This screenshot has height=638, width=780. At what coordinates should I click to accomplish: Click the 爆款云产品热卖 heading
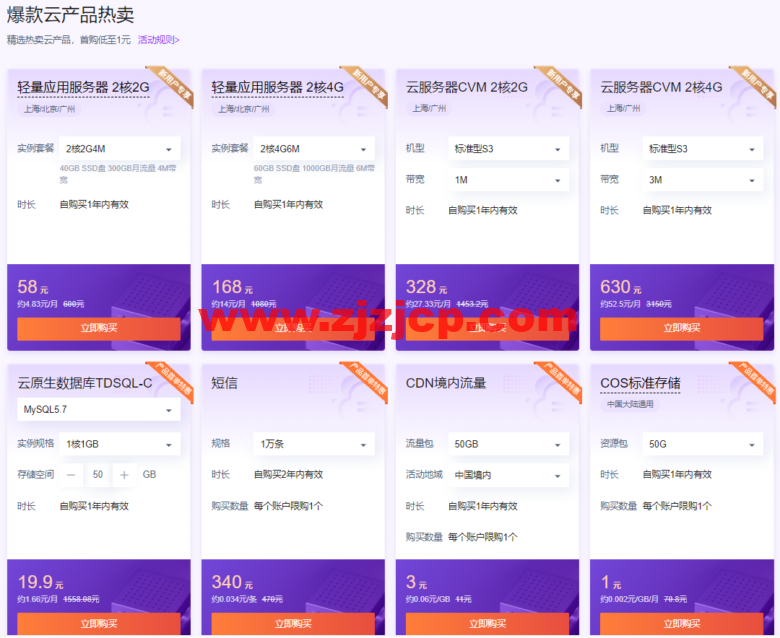pyautogui.click(x=71, y=15)
